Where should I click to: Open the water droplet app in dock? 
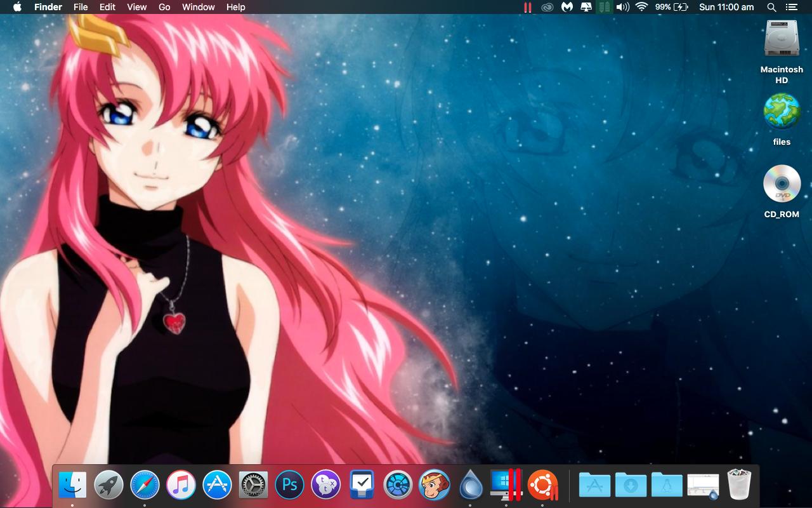click(470, 485)
